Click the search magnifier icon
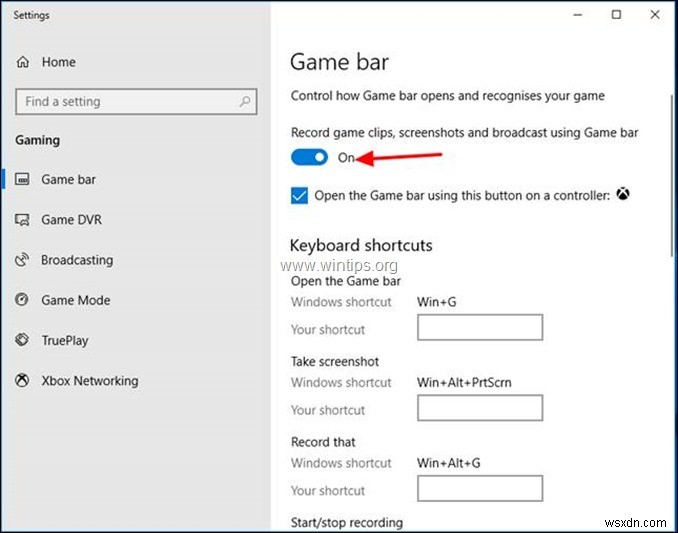The height and width of the screenshot is (533, 678). tap(245, 102)
